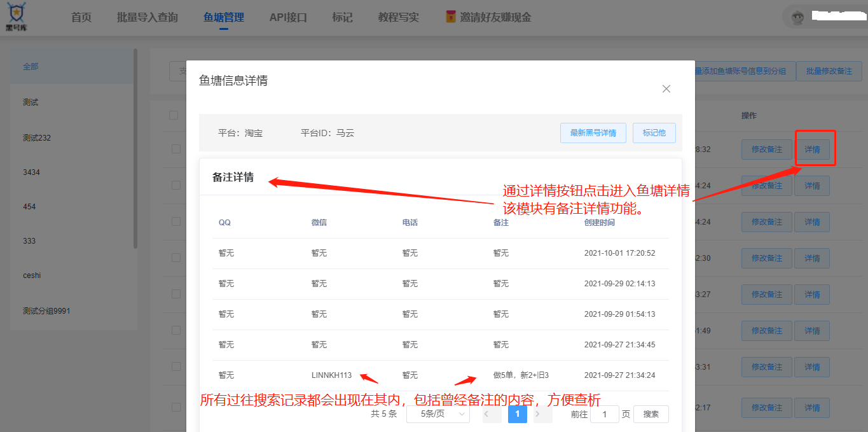The width and height of the screenshot is (868, 432).
Task: Select the 测试232 group in sidebar
Action: point(37,138)
